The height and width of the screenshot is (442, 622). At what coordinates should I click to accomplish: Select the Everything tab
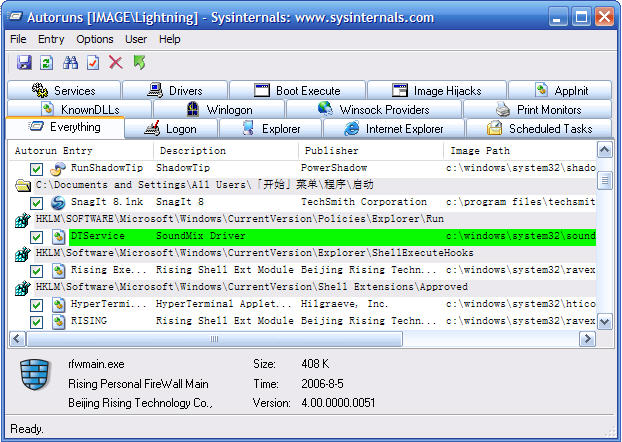click(65, 127)
